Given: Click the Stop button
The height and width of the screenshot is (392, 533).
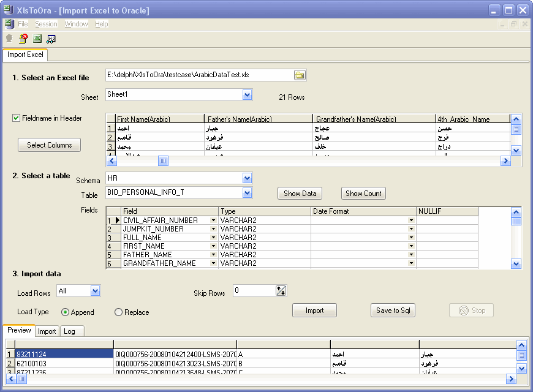Looking at the screenshot, I should [472, 311].
